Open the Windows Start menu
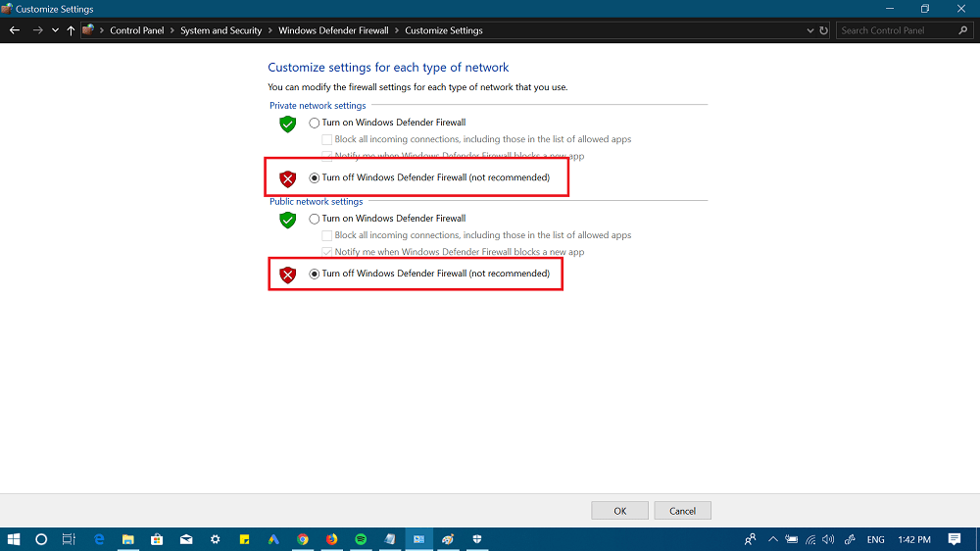Viewport: 980px width, 551px height. 13,539
